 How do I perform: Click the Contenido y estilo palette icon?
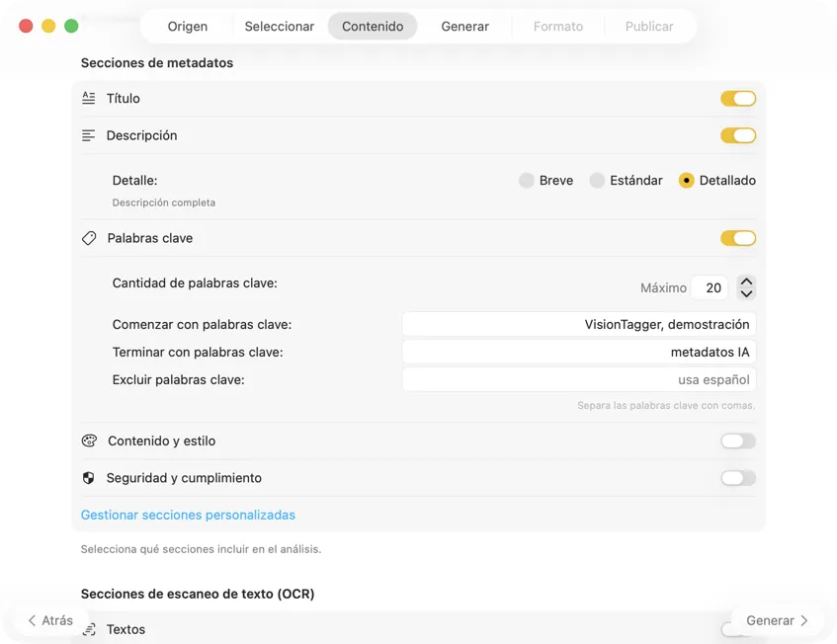(89, 441)
